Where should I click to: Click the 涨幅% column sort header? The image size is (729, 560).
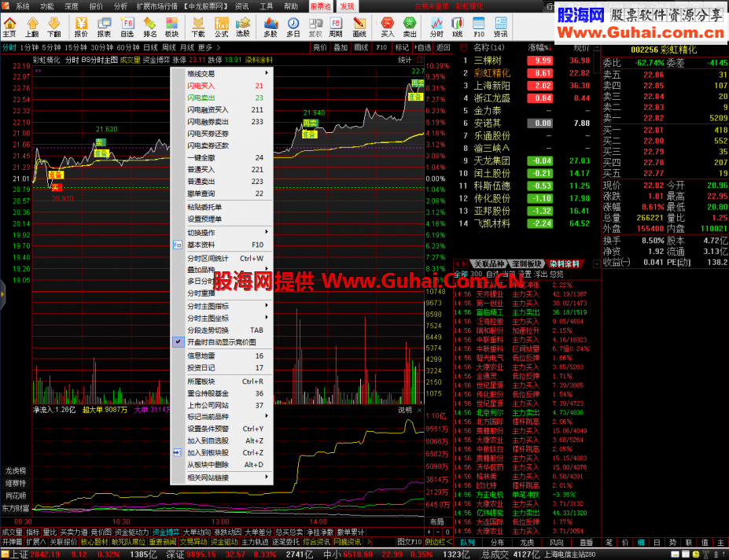tap(540, 47)
